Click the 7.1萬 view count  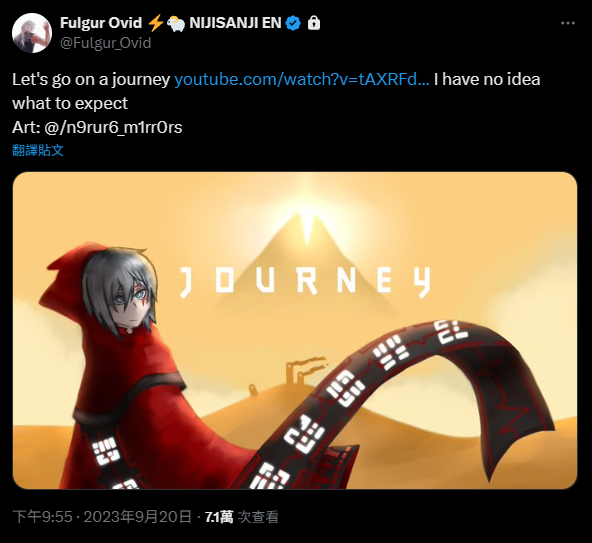point(219,517)
